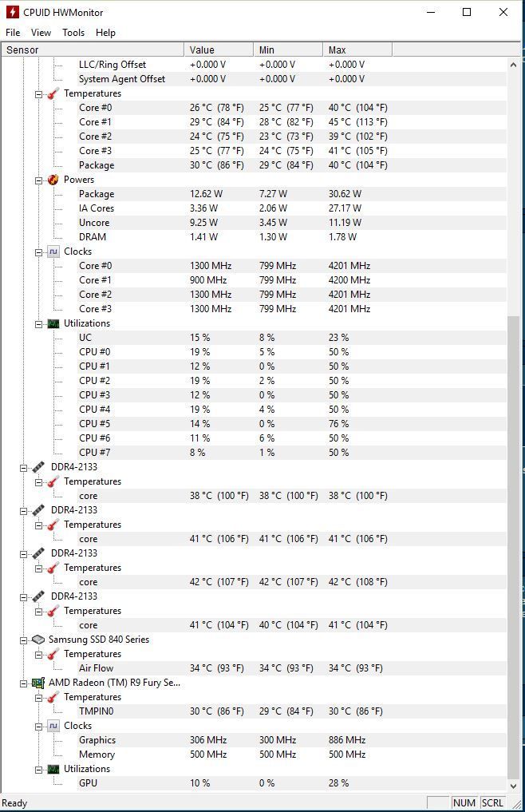
Task: Click the first DDR4-2133 memory stick icon
Action: (38, 467)
